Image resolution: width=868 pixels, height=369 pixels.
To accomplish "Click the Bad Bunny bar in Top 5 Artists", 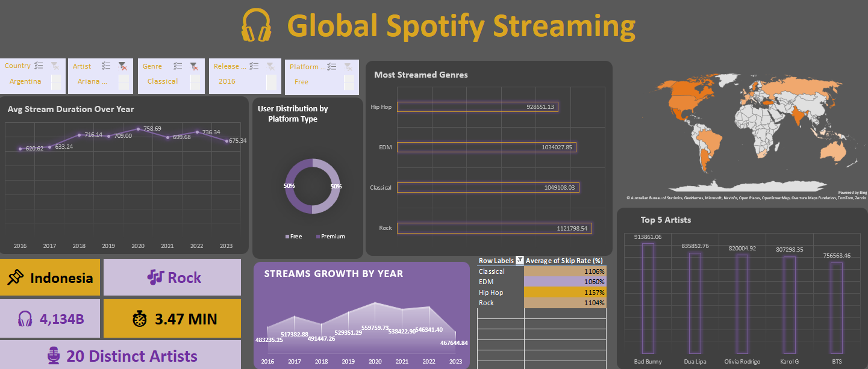I will click(x=648, y=298).
